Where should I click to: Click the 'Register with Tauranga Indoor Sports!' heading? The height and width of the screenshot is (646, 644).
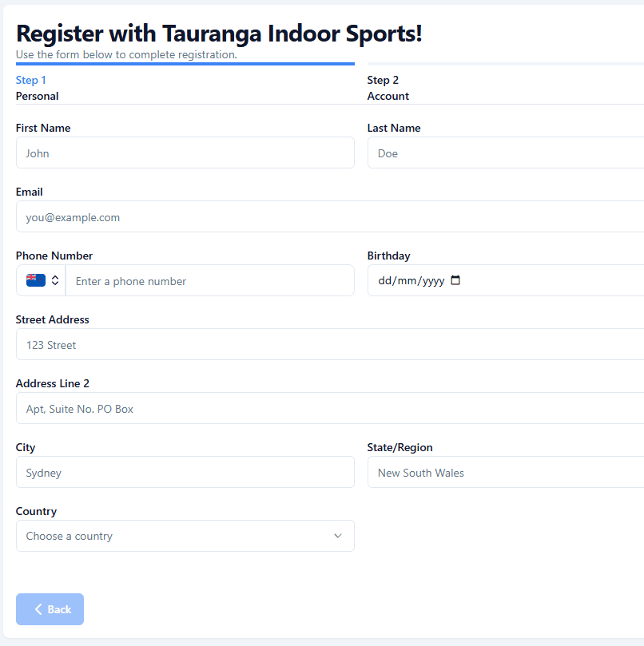click(x=219, y=34)
